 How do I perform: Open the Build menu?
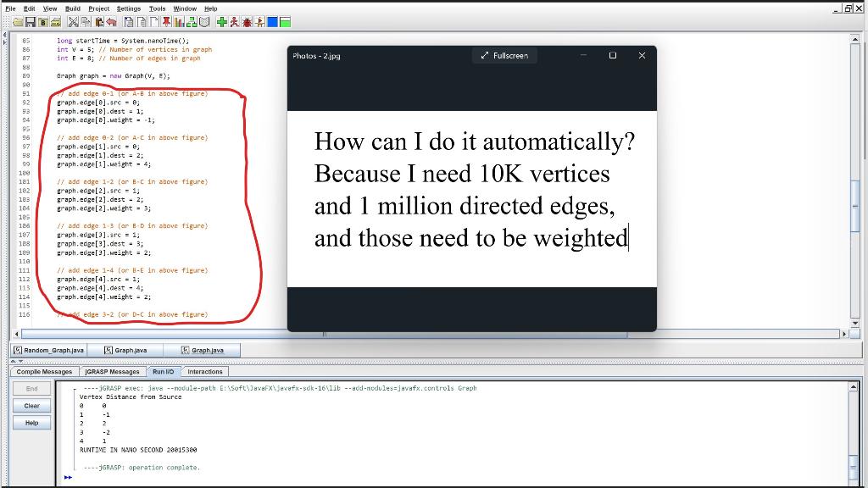(73, 8)
